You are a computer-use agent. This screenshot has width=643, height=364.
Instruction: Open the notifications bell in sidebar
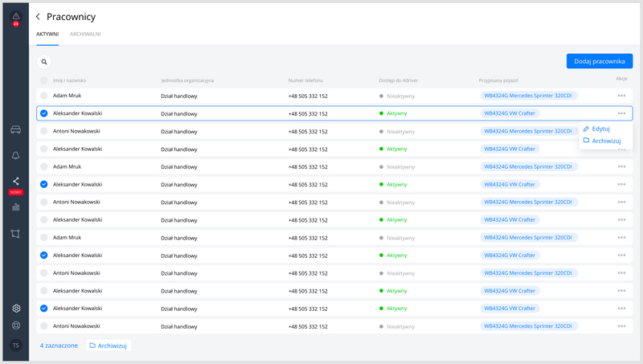(x=15, y=155)
